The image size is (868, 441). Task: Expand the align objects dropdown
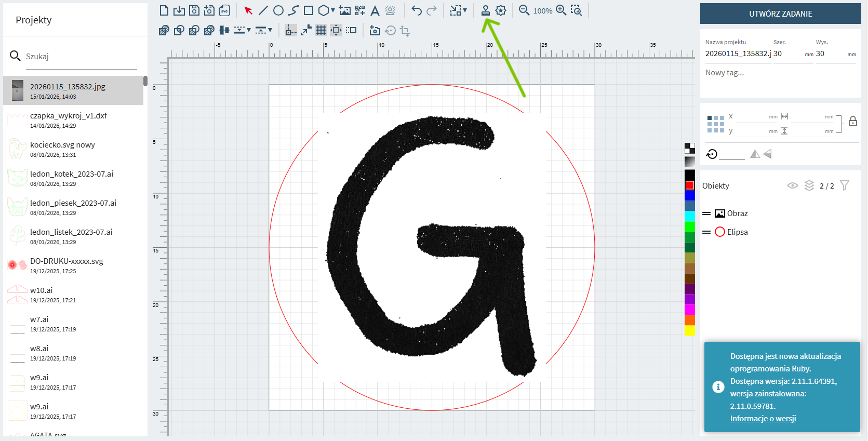pyautogui.click(x=249, y=31)
